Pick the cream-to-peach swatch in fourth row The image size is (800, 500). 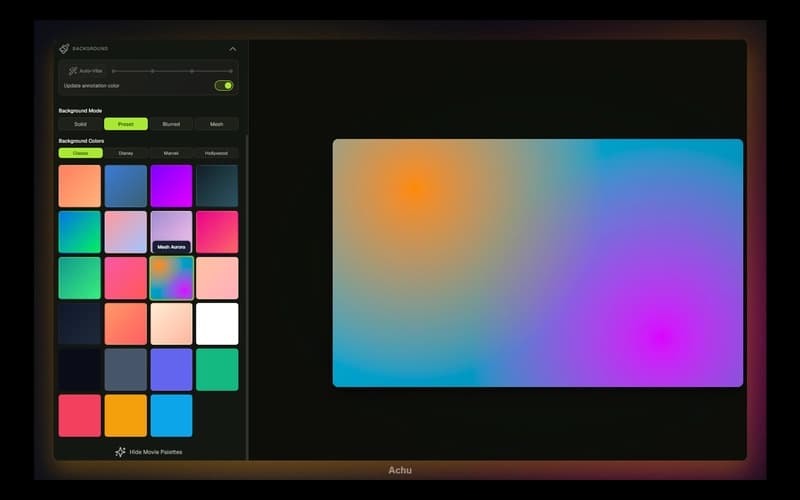tap(171, 324)
